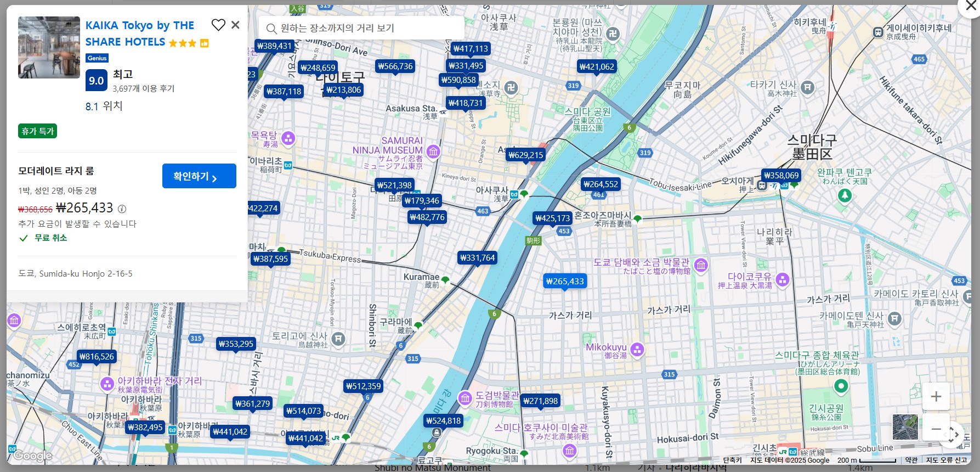Open the 단축키 keyboard shortcuts link
The height and width of the screenshot is (472, 980).
732,460
